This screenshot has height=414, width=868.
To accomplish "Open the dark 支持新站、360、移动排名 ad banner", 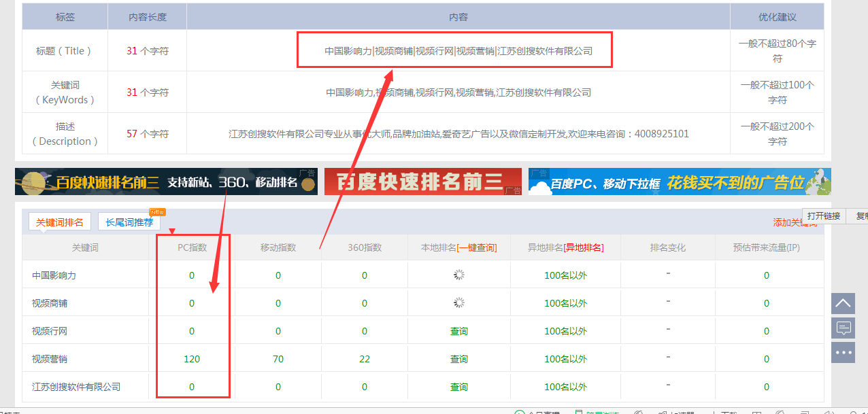I will tap(166, 182).
